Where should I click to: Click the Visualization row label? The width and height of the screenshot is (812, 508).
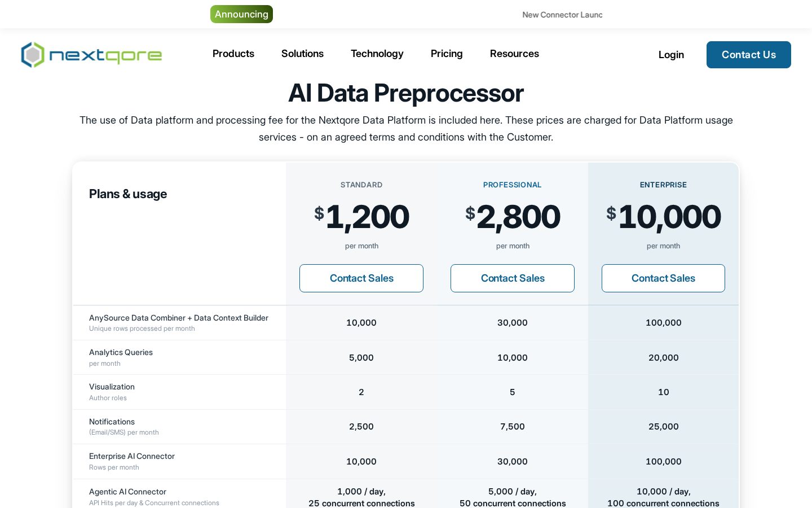112,387
